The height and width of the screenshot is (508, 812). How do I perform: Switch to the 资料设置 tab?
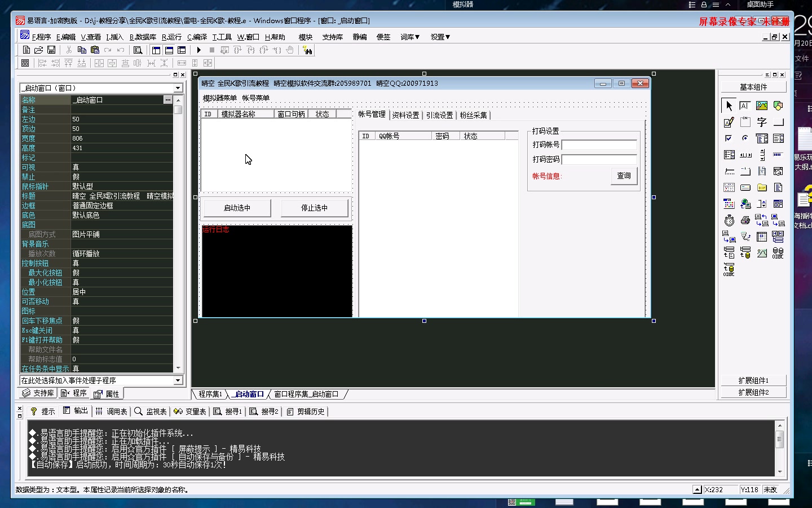pos(405,115)
